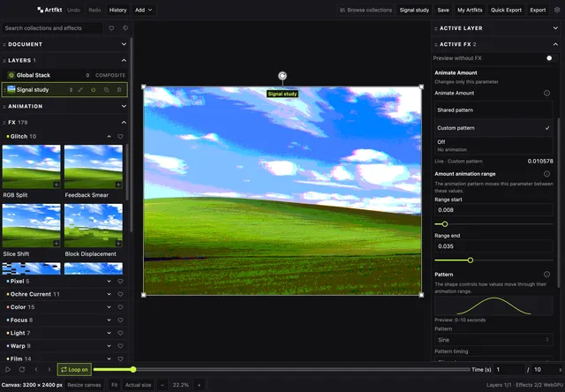Click Resize canvas button
The width and height of the screenshot is (565, 392).
coord(85,385)
